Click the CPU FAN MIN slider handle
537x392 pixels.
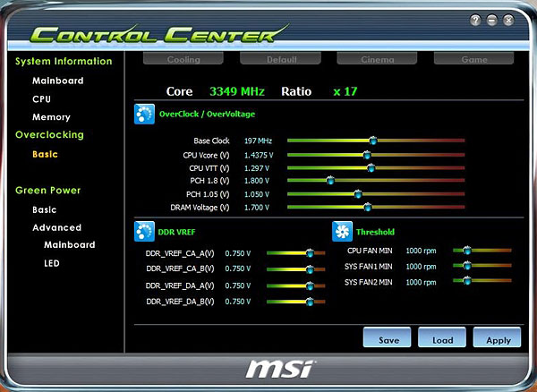(x=467, y=251)
